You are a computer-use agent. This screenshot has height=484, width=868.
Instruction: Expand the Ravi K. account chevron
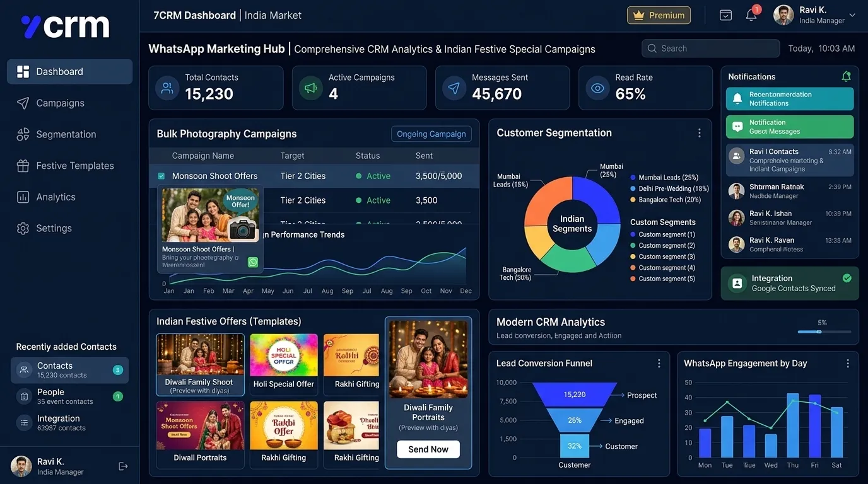tap(852, 15)
